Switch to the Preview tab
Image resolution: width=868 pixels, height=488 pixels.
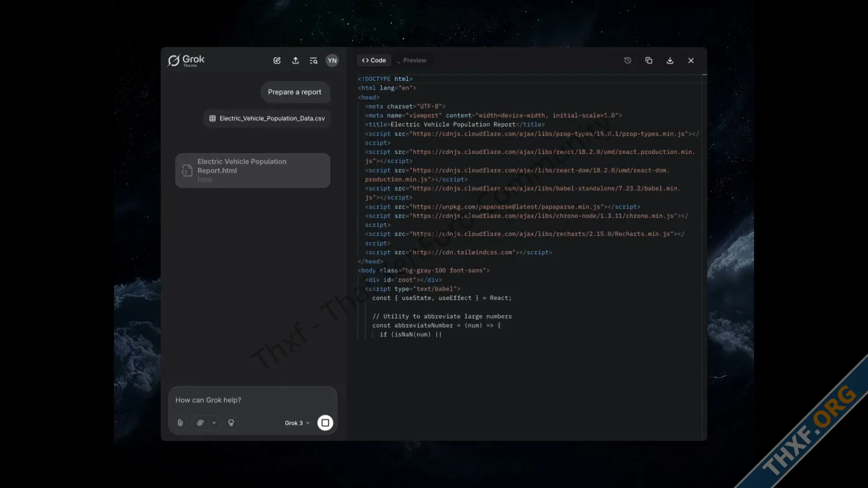point(412,61)
